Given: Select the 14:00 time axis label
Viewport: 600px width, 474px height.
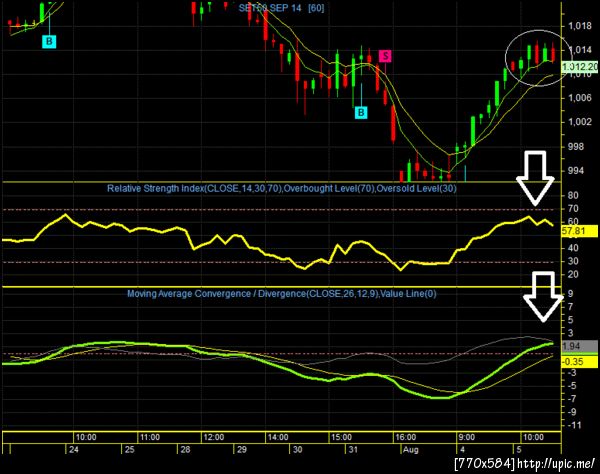Looking at the screenshot, I should pos(278,437).
